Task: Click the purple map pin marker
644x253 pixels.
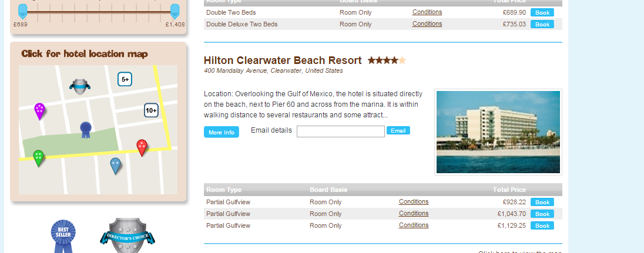Action: pos(39,110)
